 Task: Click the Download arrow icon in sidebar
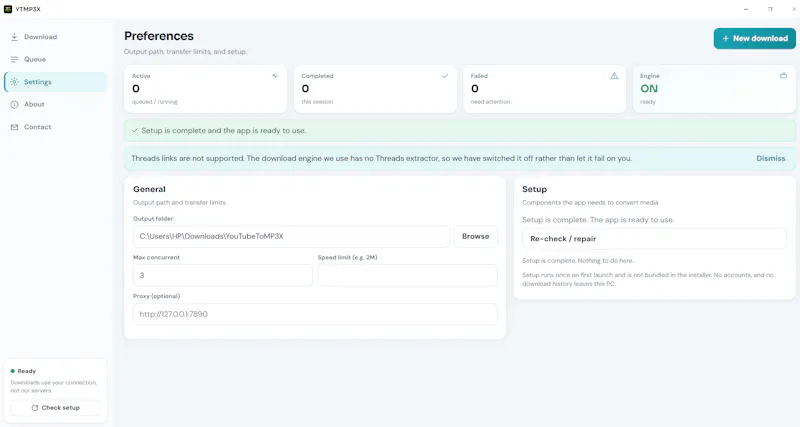[14, 37]
